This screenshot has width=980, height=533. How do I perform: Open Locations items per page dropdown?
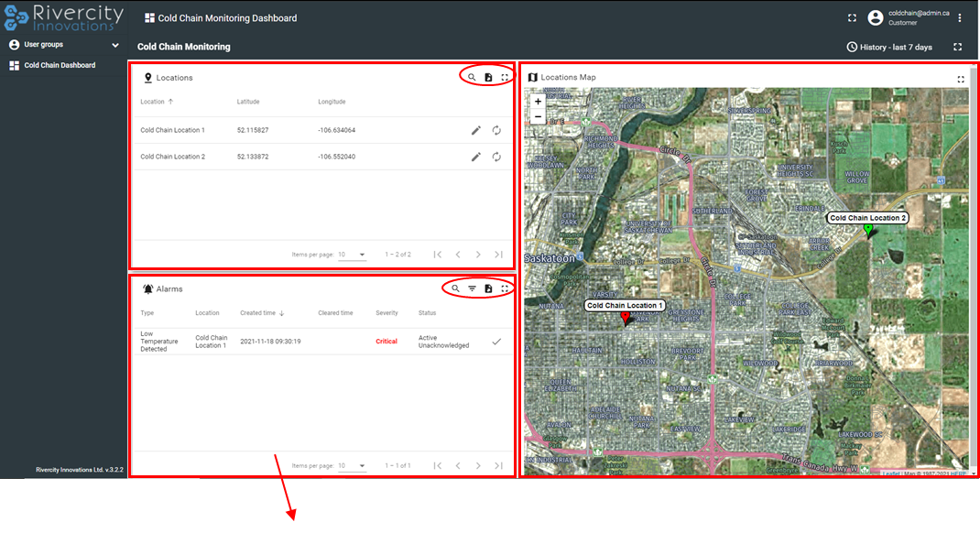point(352,255)
